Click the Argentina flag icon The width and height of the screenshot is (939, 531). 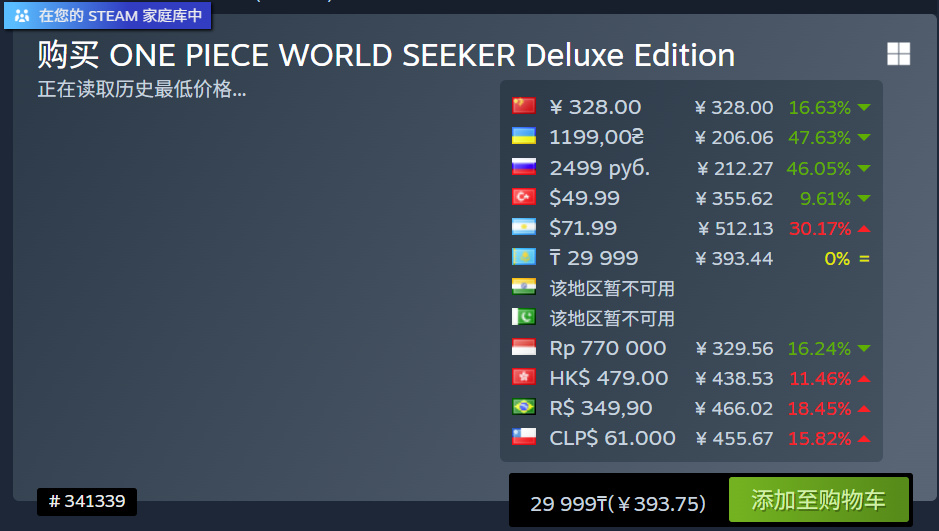coord(523,227)
